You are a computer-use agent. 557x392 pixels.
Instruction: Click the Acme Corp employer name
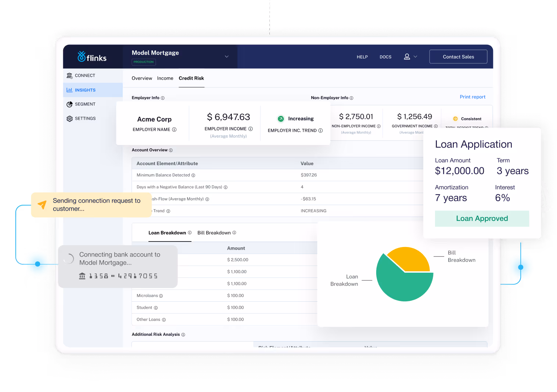pyautogui.click(x=154, y=119)
